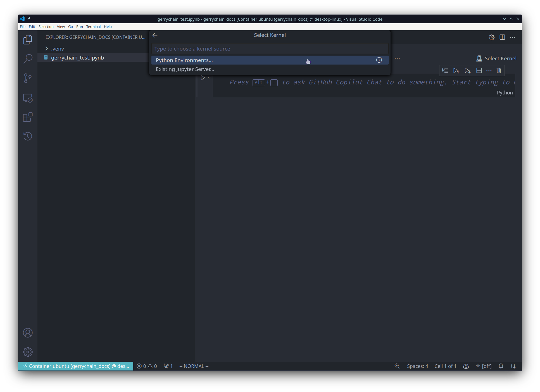Expand the .venv folder
The image size is (540, 392).
[x=46, y=48]
